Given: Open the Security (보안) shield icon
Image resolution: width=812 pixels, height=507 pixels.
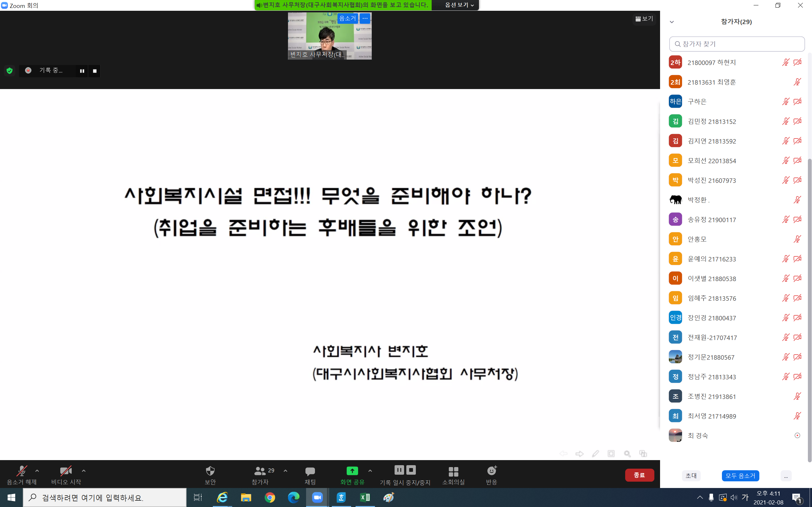Looking at the screenshot, I should 210,471.
